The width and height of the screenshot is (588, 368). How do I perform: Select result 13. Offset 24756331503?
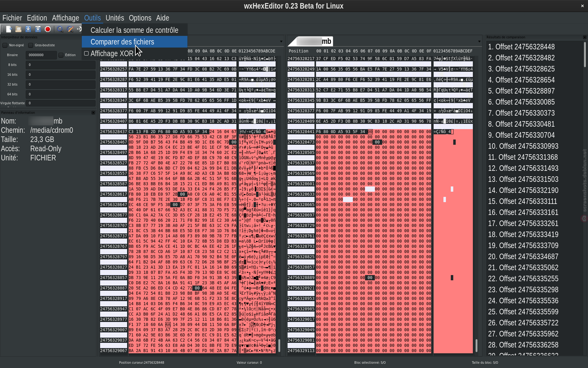(x=523, y=179)
